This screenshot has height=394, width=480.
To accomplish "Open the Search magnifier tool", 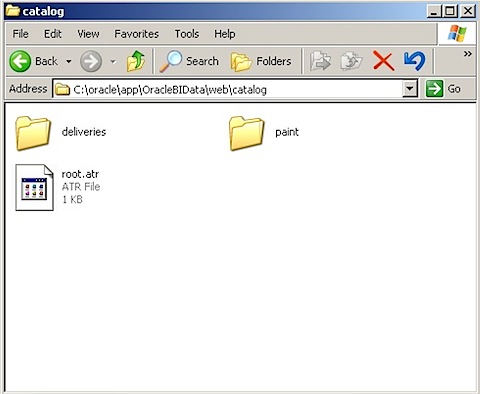I will point(189,61).
